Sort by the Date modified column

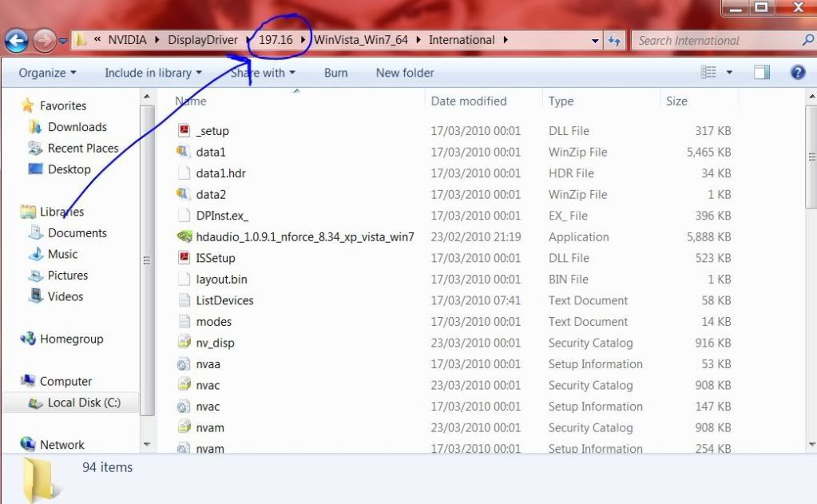click(469, 101)
